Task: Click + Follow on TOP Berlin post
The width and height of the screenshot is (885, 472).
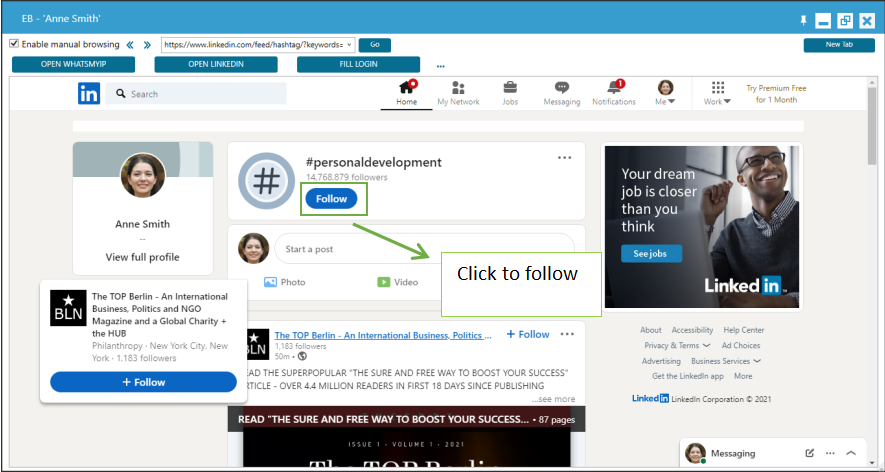Action: point(528,334)
